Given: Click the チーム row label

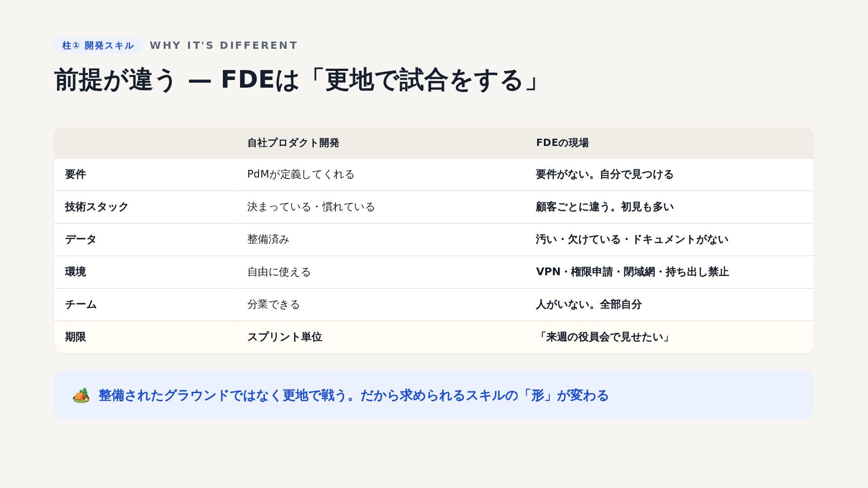Looking at the screenshot, I should [80, 305].
